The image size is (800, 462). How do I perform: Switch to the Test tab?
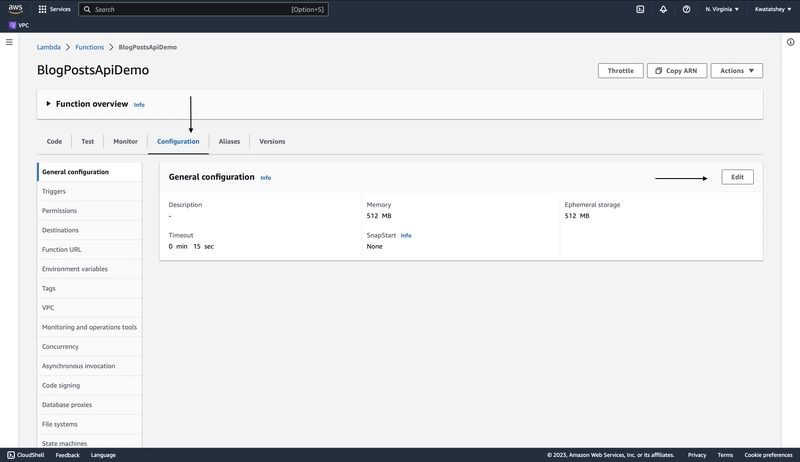click(x=88, y=141)
